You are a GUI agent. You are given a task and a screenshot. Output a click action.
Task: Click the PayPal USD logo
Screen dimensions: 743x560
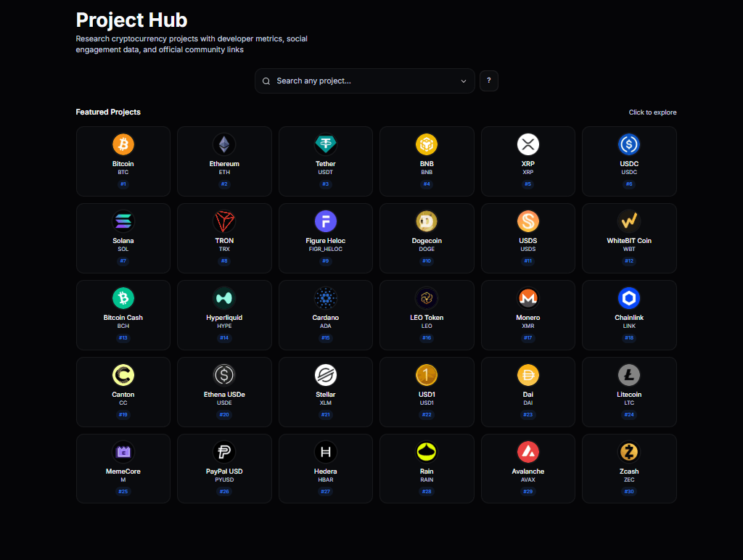[x=224, y=452]
